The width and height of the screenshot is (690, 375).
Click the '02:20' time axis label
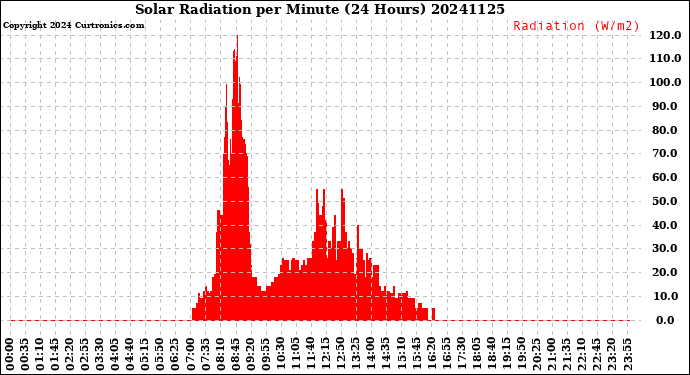coord(70,355)
